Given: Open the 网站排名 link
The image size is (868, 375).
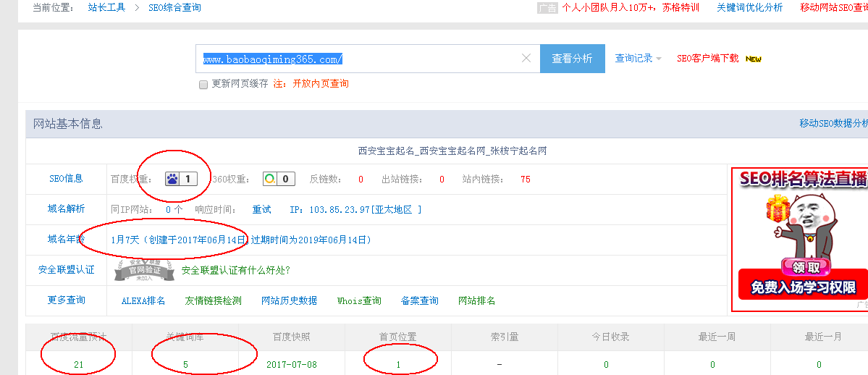Looking at the screenshot, I should point(476,300).
